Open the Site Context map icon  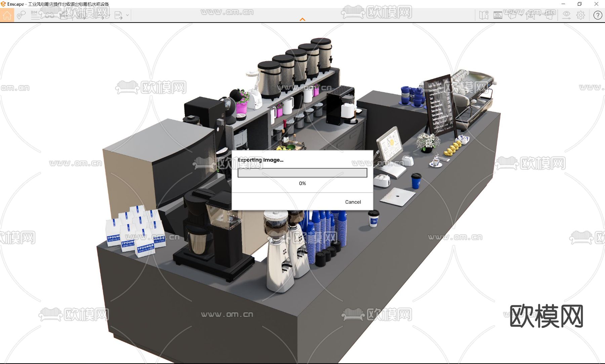484,15
